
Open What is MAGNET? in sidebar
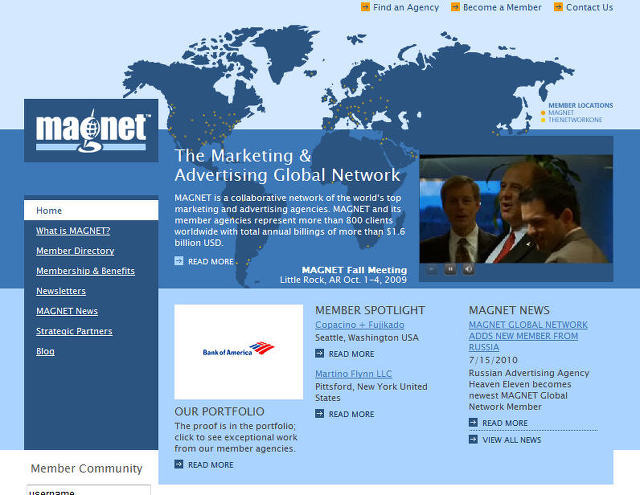(73, 231)
